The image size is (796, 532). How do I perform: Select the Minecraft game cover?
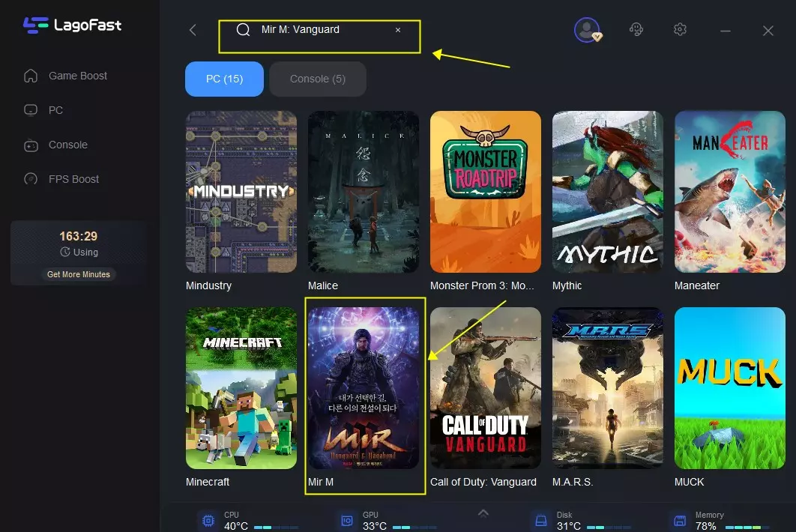pos(241,388)
